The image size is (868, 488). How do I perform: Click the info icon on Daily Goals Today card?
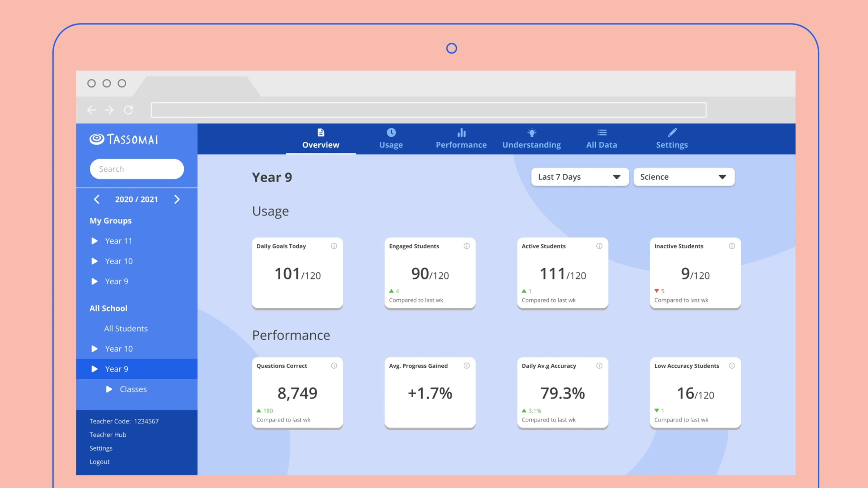[x=334, y=246]
